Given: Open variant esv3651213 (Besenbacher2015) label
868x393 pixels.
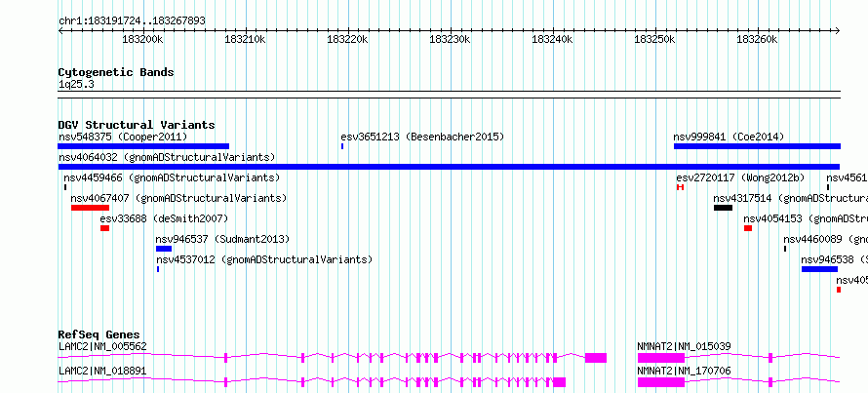Looking at the screenshot, I should tap(422, 137).
